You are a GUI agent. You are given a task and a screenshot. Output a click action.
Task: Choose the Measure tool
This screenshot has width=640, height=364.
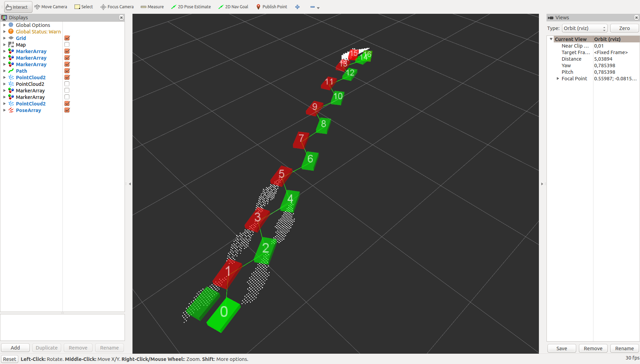point(152,7)
